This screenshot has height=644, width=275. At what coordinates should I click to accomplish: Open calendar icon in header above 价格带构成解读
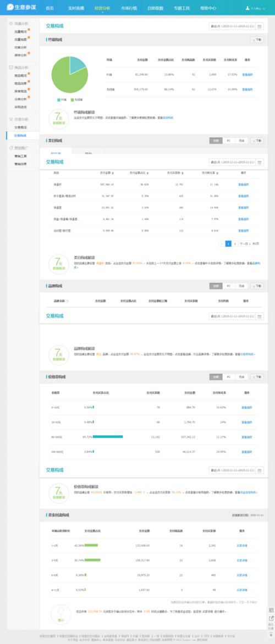point(260,470)
